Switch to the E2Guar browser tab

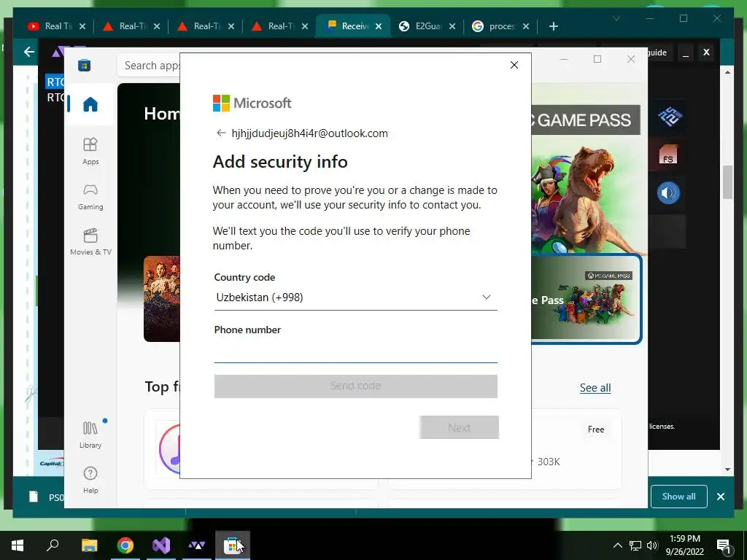[x=427, y=26]
